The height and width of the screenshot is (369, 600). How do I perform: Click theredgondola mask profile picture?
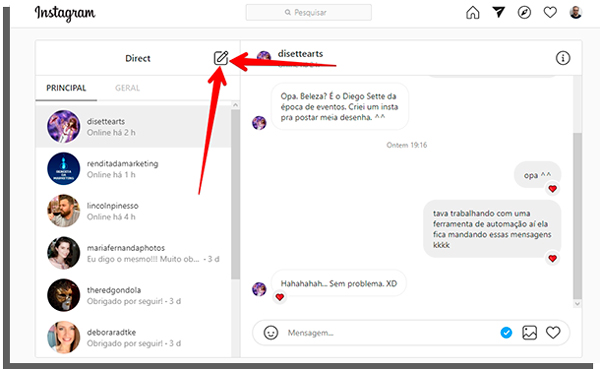[x=64, y=295]
